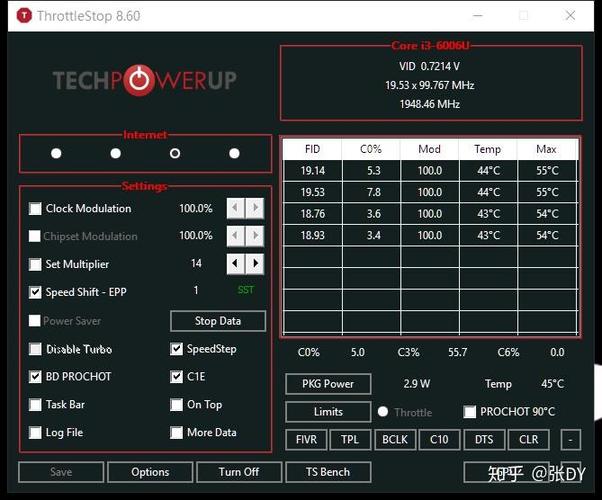Select the third Internet profile radio button

pyautogui.click(x=175, y=154)
